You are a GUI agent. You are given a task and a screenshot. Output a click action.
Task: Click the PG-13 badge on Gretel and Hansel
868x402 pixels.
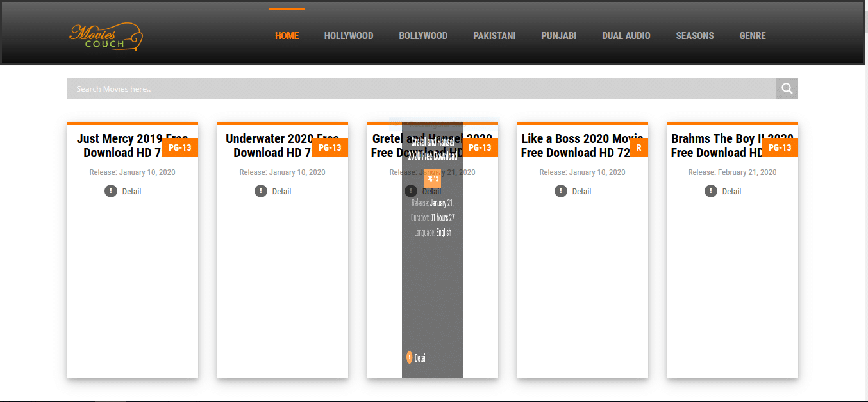click(x=480, y=147)
